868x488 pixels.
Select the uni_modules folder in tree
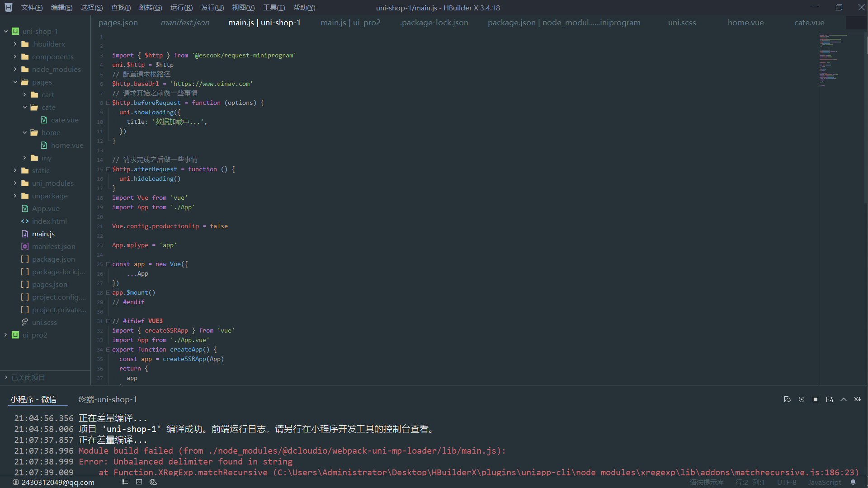52,183
